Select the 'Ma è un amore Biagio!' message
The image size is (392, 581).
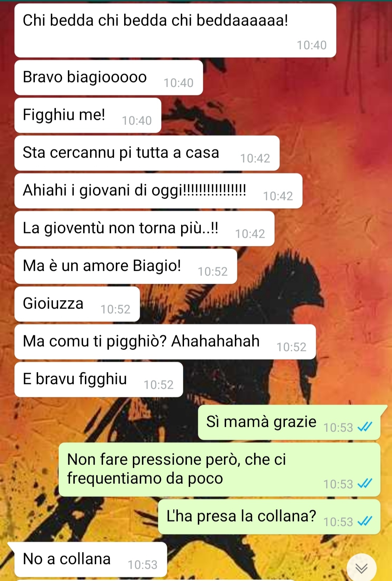pyautogui.click(x=126, y=266)
